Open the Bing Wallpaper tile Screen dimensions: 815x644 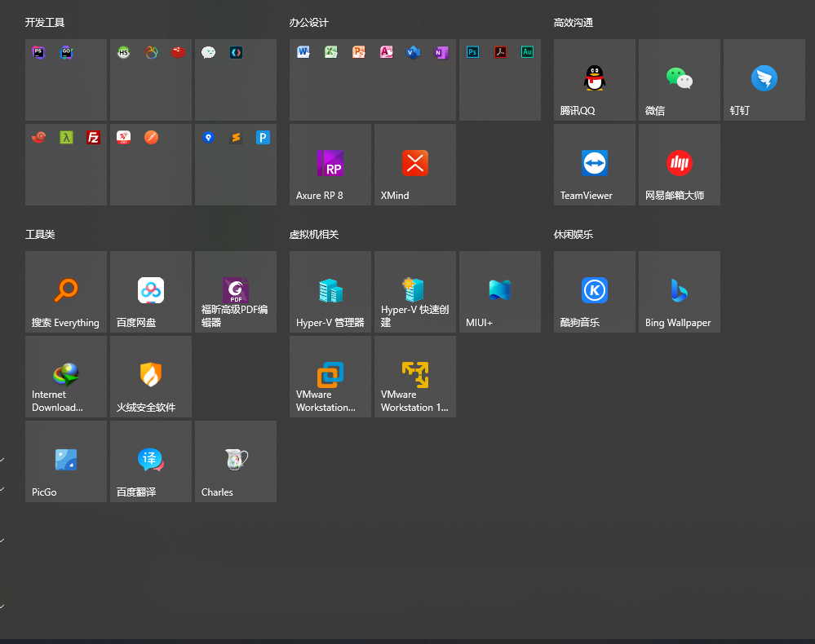click(680, 292)
